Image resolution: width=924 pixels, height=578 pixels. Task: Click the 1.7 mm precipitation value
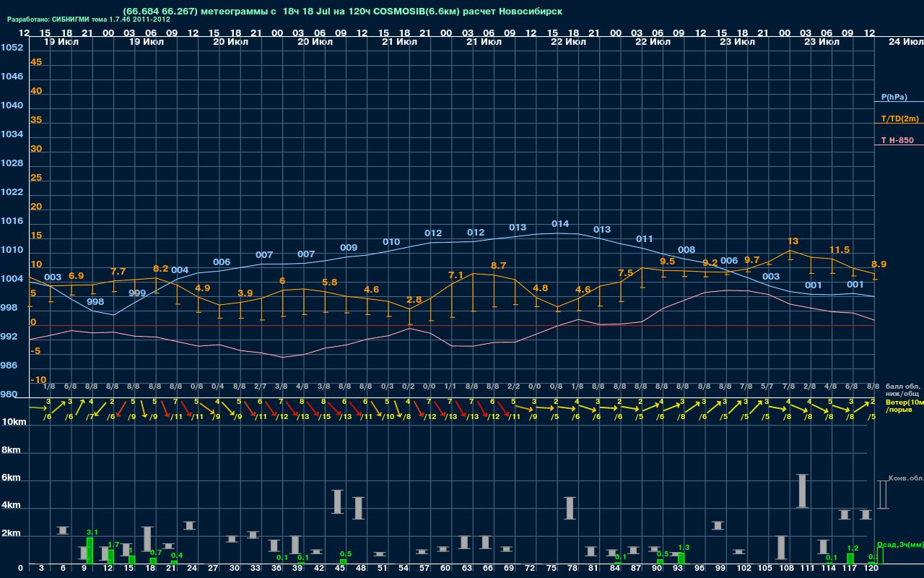tap(113, 545)
